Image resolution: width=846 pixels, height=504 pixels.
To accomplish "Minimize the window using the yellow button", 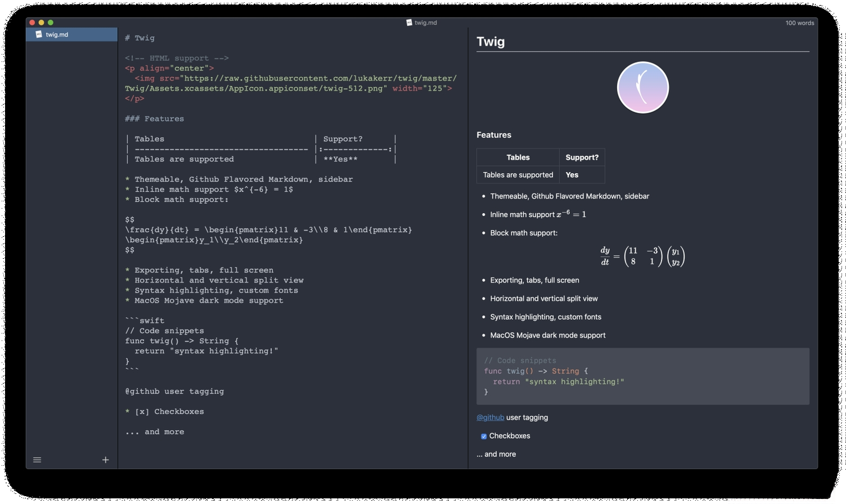I will [x=41, y=23].
